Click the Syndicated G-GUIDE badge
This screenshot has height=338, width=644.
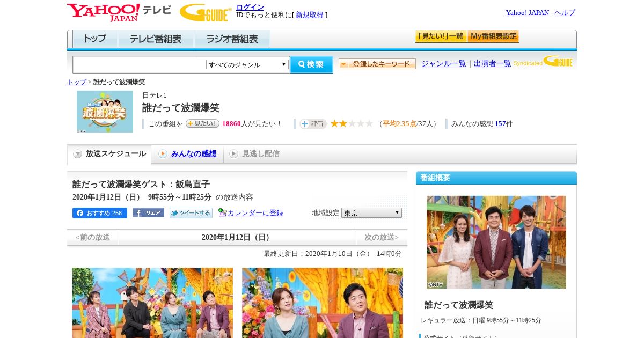pyautogui.click(x=543, y=61)
